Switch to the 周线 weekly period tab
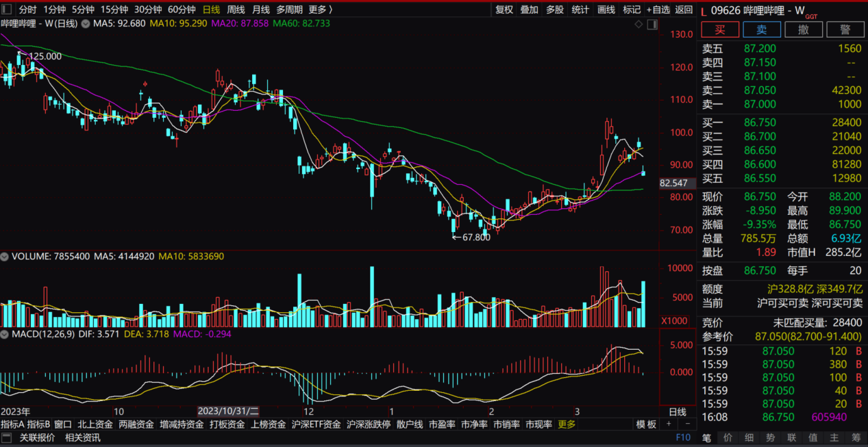The height and width of the screenshot is (447, 868). tap(236, 10)
